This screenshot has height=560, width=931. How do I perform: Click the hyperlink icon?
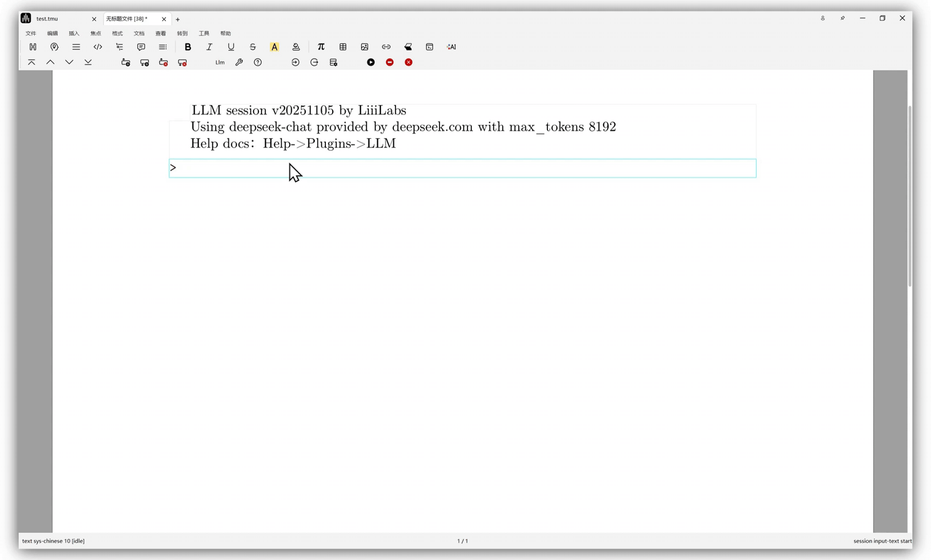pos(386,47)
